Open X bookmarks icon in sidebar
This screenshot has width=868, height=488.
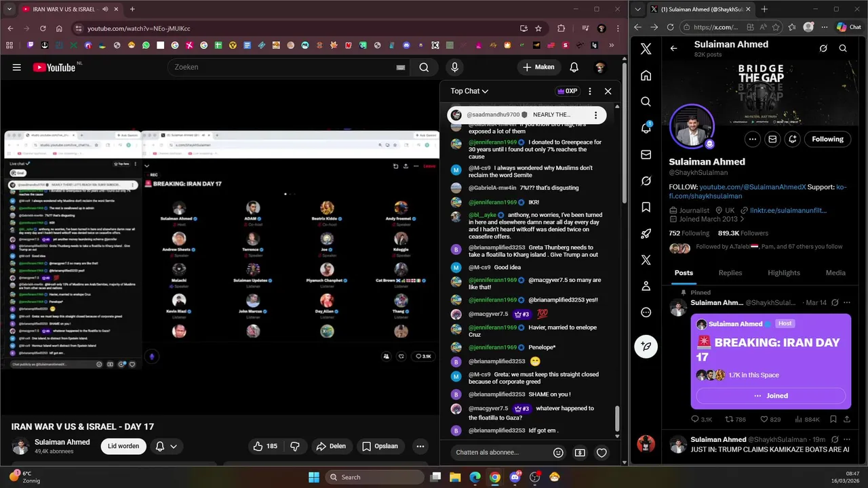(646, 207)
